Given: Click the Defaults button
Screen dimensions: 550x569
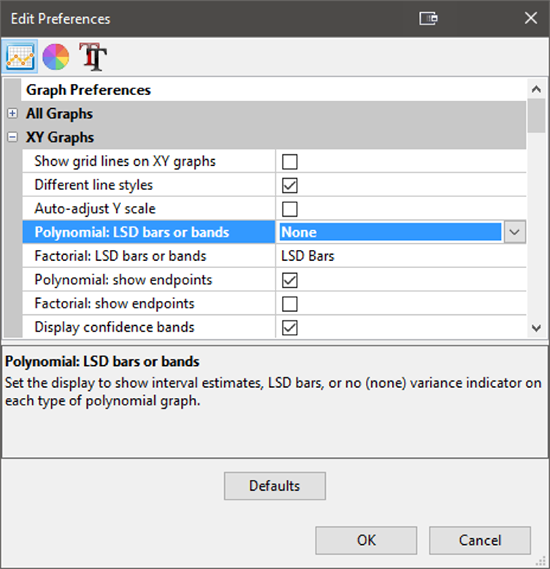Looking at the screenshot, I should click(275, 486).
